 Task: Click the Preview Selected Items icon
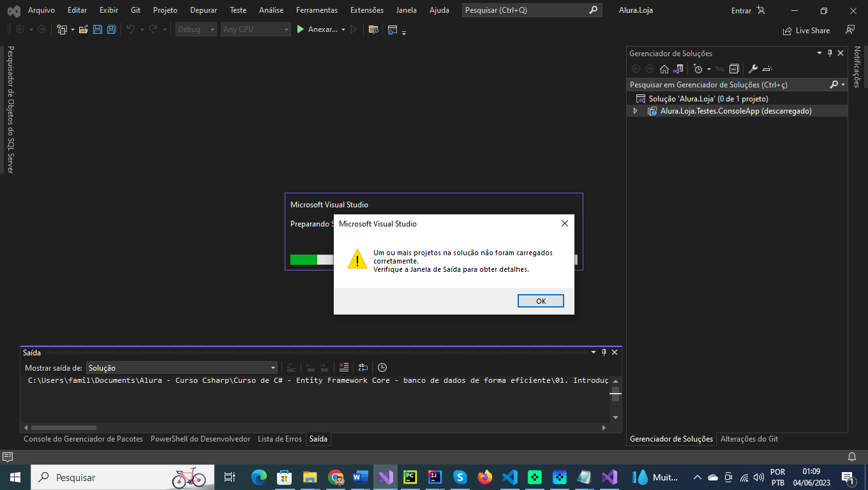click(767, 69)
